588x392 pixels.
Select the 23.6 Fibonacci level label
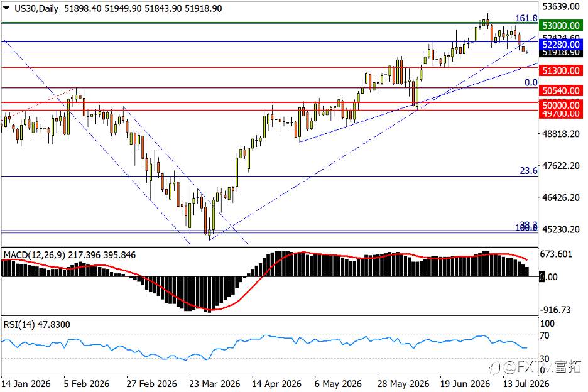click(528, 171)
